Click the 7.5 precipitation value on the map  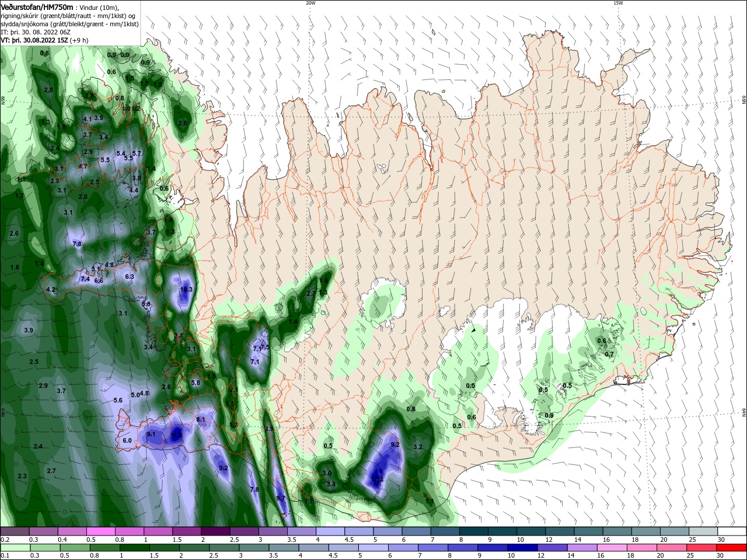pos(265,347)
